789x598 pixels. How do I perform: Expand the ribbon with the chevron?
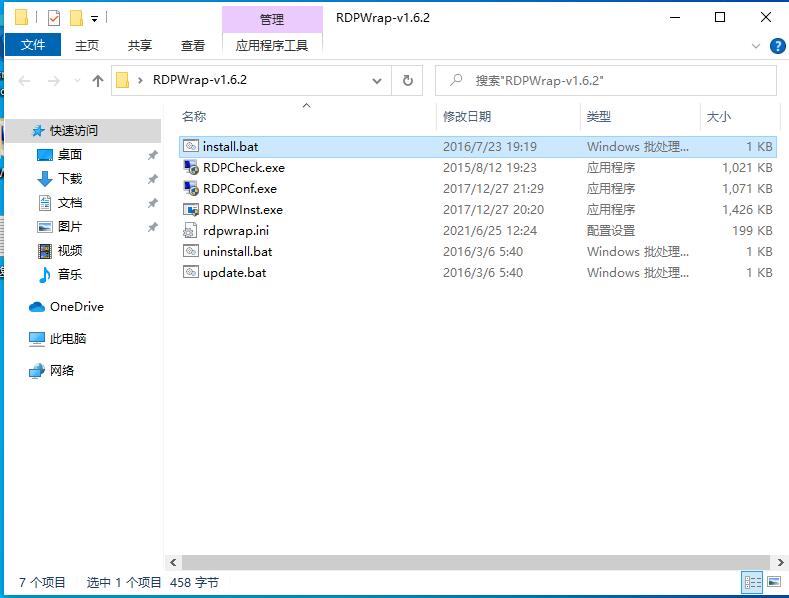pos(755,46)
